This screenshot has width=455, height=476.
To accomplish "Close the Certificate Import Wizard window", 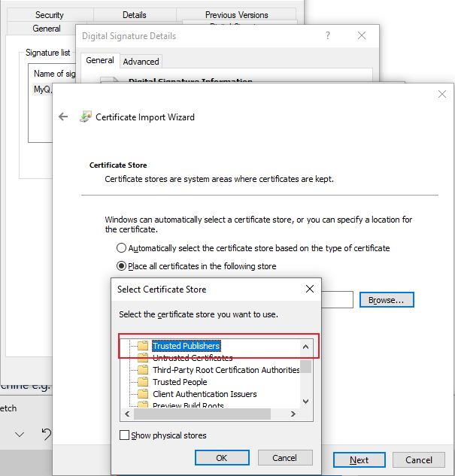I will click(442, 94).
